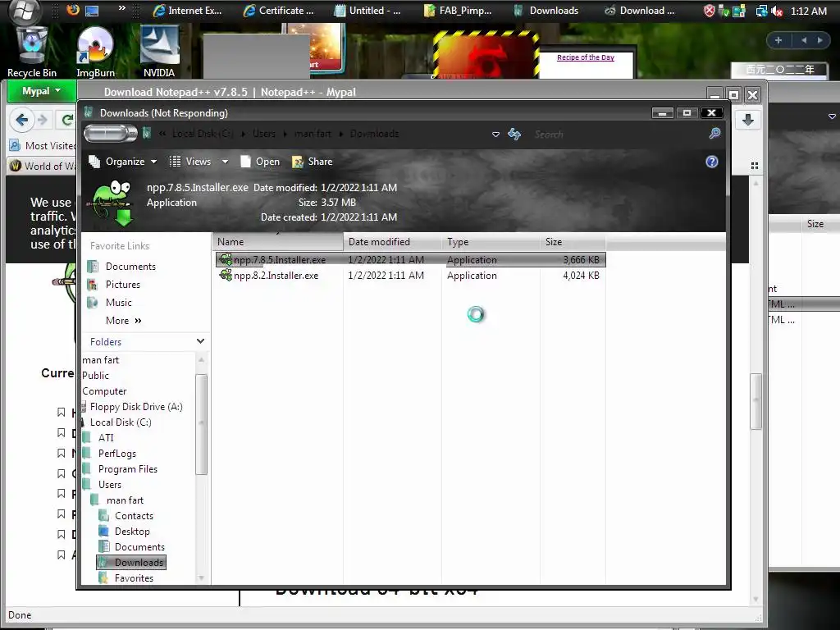The image size is (840, 630).
Task: Click Explorer back/forward navigation pill
Action: pyautogui.click(x=111, y=134)
